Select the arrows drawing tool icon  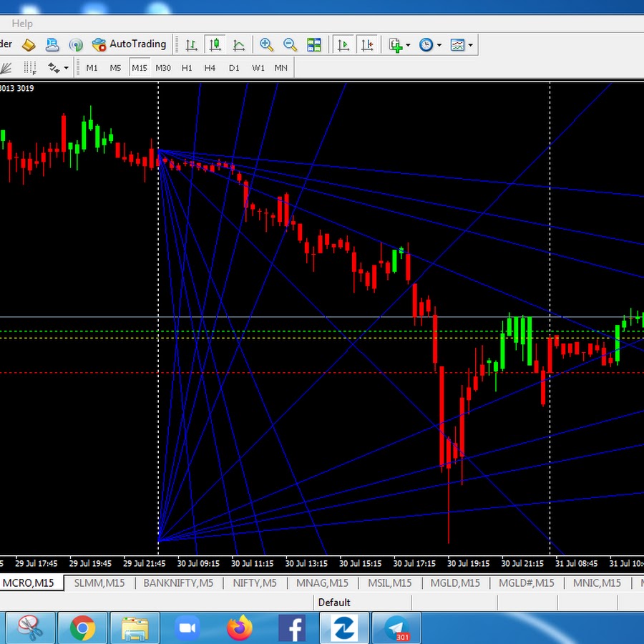coord(54,68)
